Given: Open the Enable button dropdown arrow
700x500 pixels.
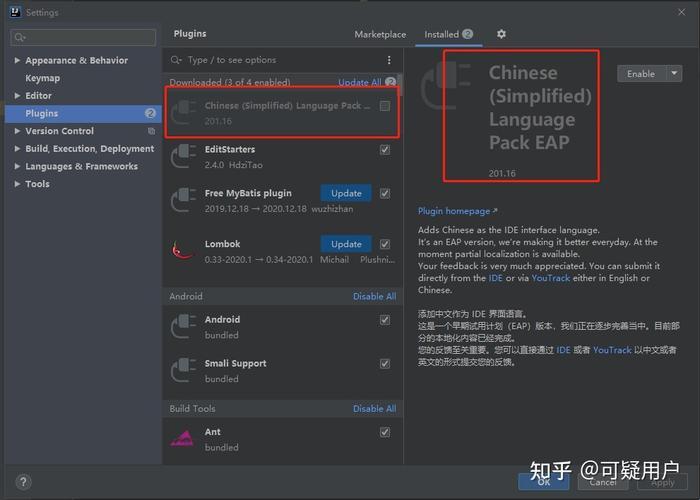Looking at the screenshot, I should pyautogui.click(x=674, y=73).
